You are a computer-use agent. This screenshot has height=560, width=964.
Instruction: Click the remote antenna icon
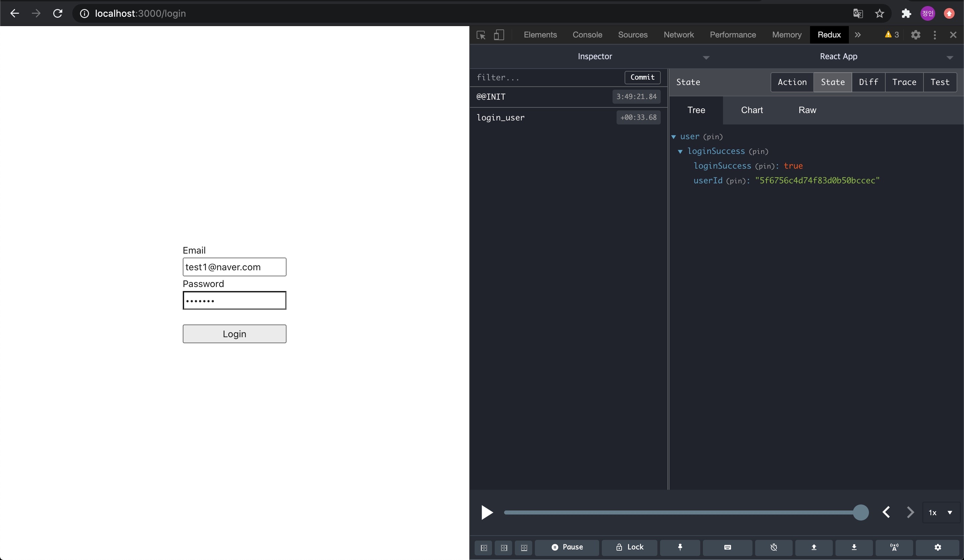[x=894, y=547]
